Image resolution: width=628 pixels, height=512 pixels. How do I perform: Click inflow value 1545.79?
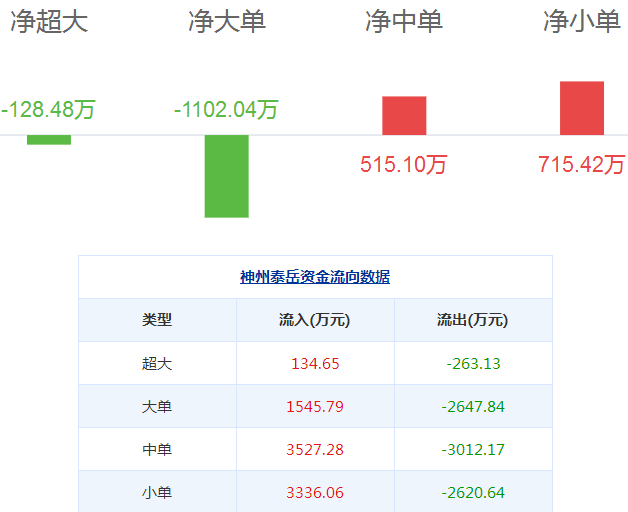pyautogui.click(x=315, y=407)
